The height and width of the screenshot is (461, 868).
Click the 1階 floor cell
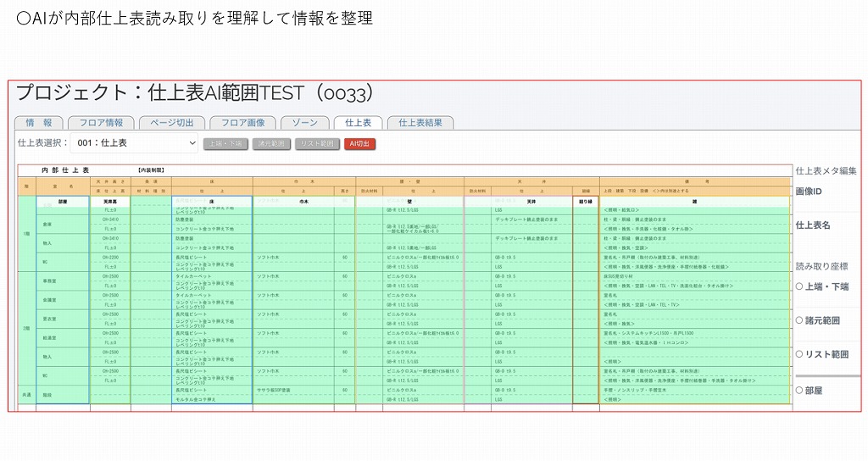pos(26,234)
